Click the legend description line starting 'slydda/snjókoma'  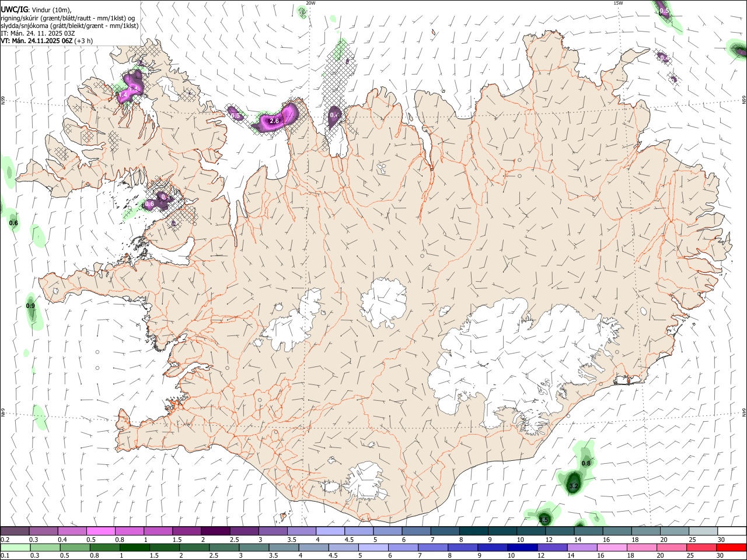click(x=69, y=26)
